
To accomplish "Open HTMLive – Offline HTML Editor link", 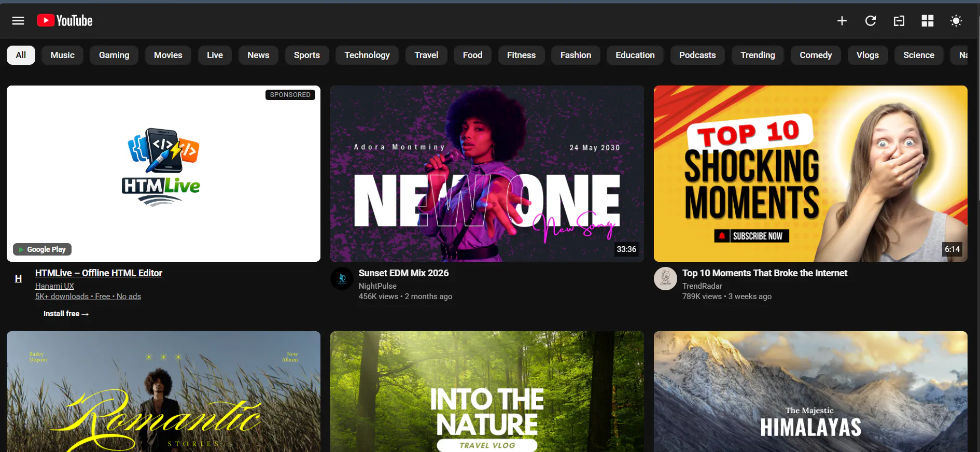I will pos(99,273).
